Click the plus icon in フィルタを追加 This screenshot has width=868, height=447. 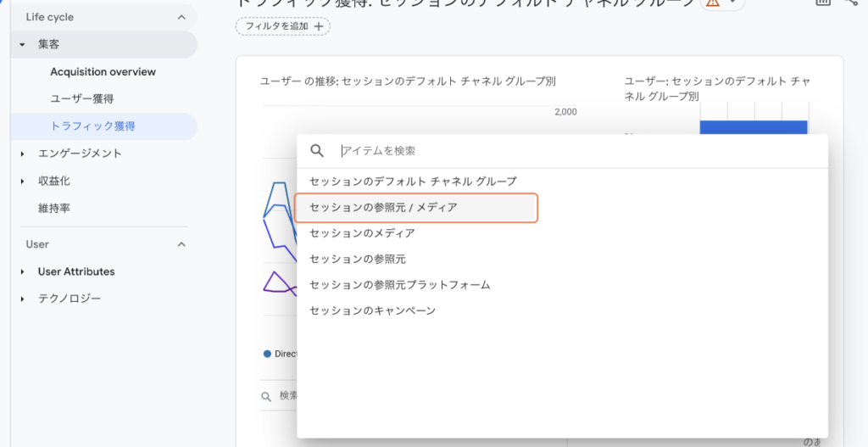pos(319,26)
